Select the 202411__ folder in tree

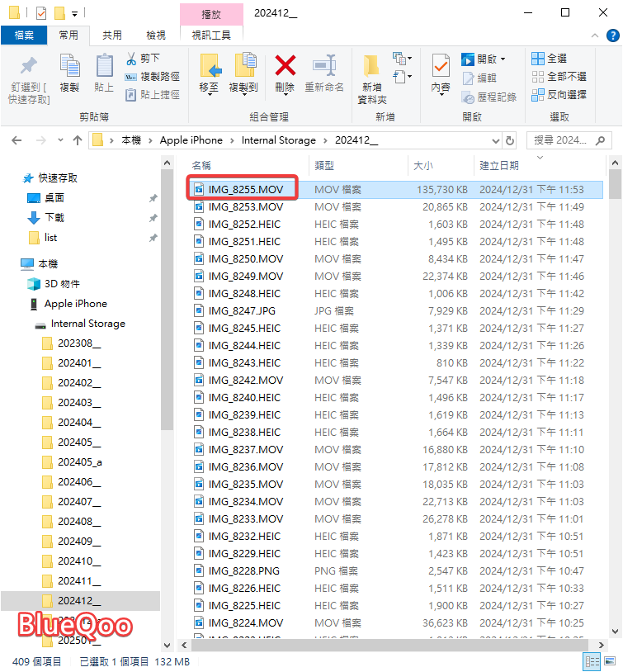pyautogui.click(x=79, y=581)
